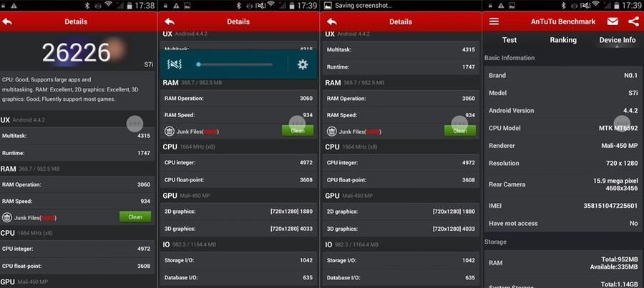The image size is (644, 288).
Task: Tap the Junk Files trash icon in the volume overlay screen
Action: click(169, 131)
